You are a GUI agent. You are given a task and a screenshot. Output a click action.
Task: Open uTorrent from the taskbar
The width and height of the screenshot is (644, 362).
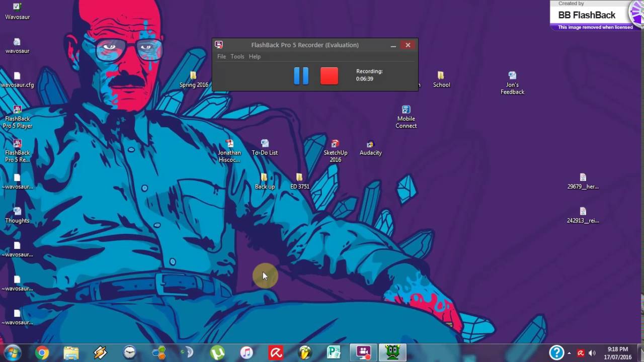[217, 353]
